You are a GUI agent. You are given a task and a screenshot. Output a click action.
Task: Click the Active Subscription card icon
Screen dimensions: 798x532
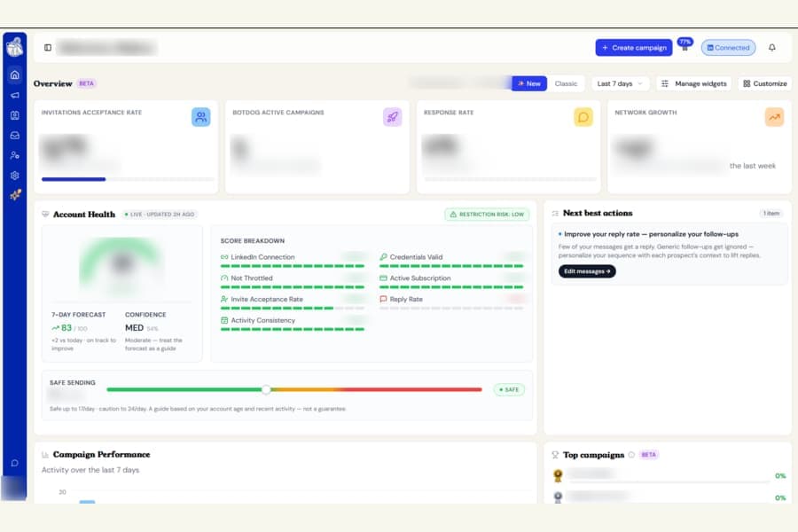[x=383, y=278]
